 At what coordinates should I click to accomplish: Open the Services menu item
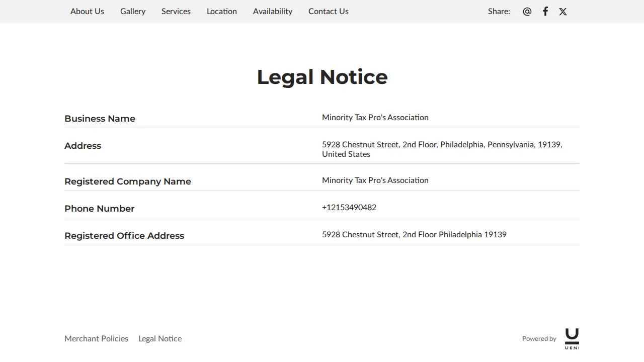click(176, 11)
